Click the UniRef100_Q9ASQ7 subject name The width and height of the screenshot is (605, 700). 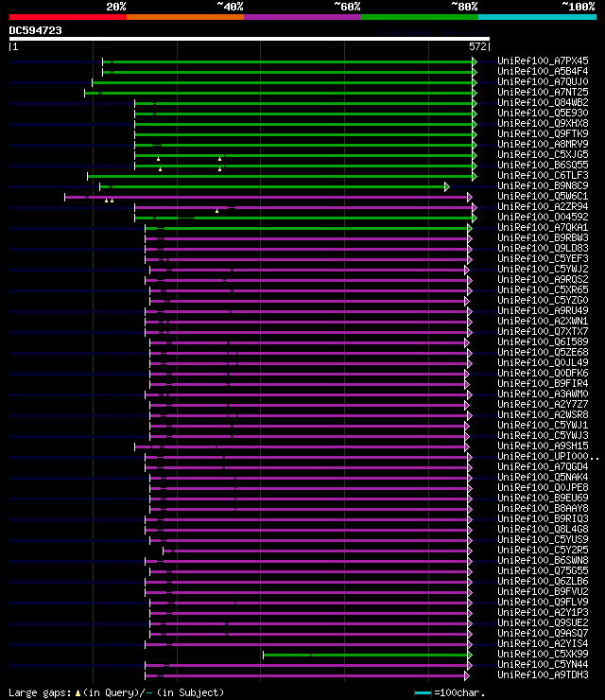coord(543,633)
